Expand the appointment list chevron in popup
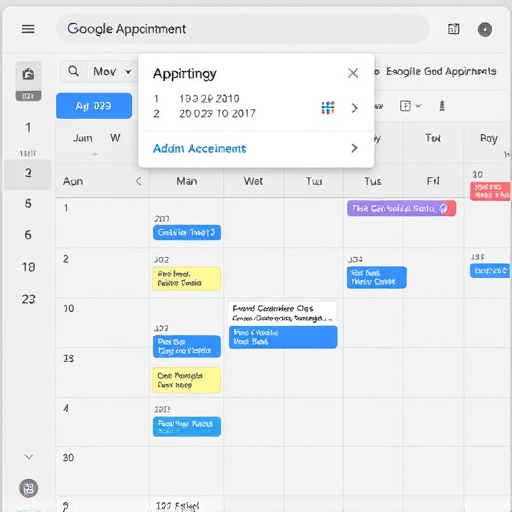The image size is (512, 512). (x=354, y=108)
